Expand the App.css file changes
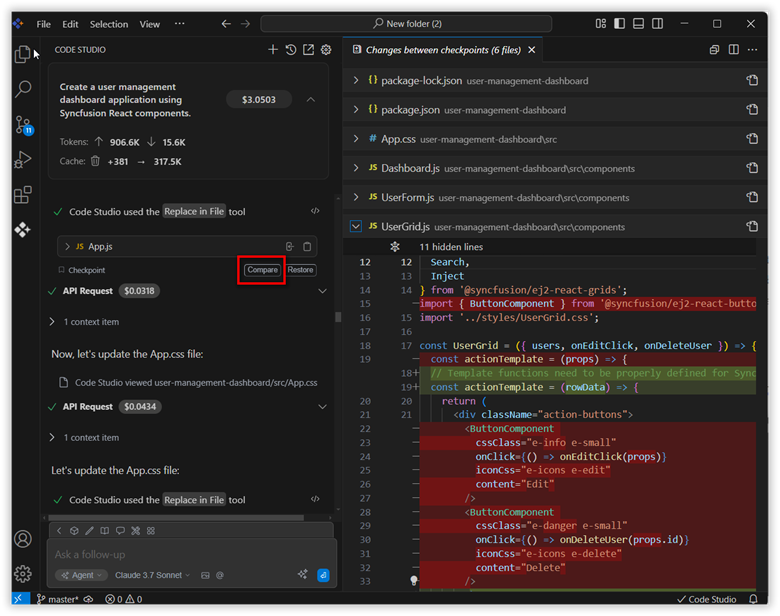This screenshot has width=780, height=616. coord(356,139)
